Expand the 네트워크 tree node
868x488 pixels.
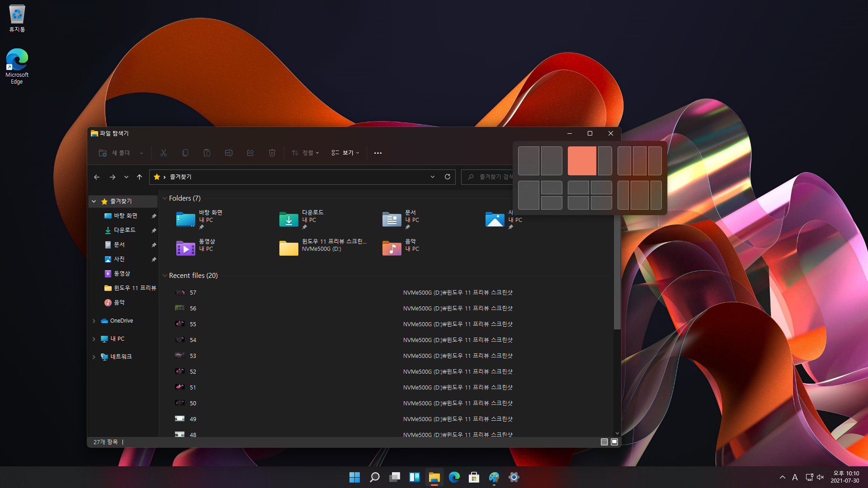pos(94,357)
